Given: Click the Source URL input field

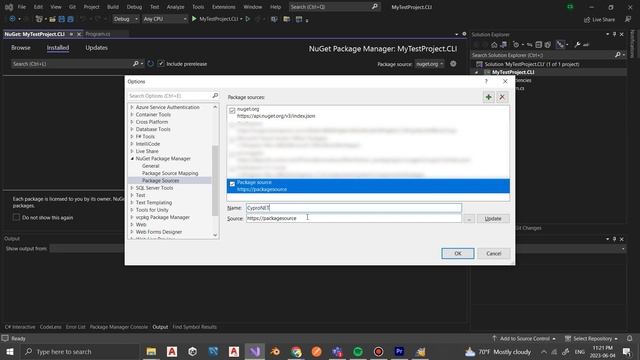Looking at the screenshot, I should [x=353, y=218].
